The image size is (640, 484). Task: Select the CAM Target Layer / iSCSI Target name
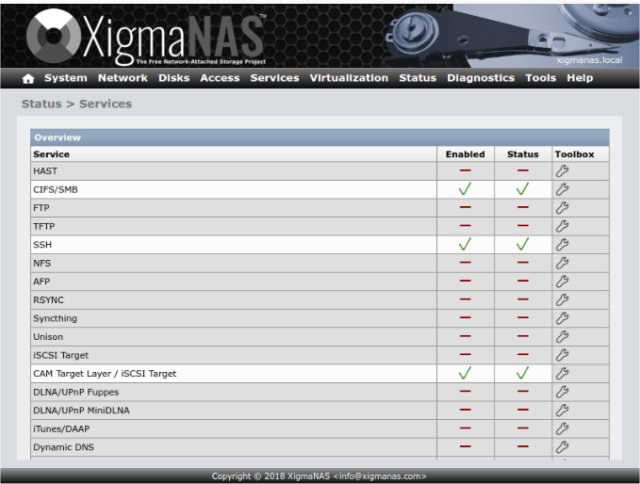[105, 373]
